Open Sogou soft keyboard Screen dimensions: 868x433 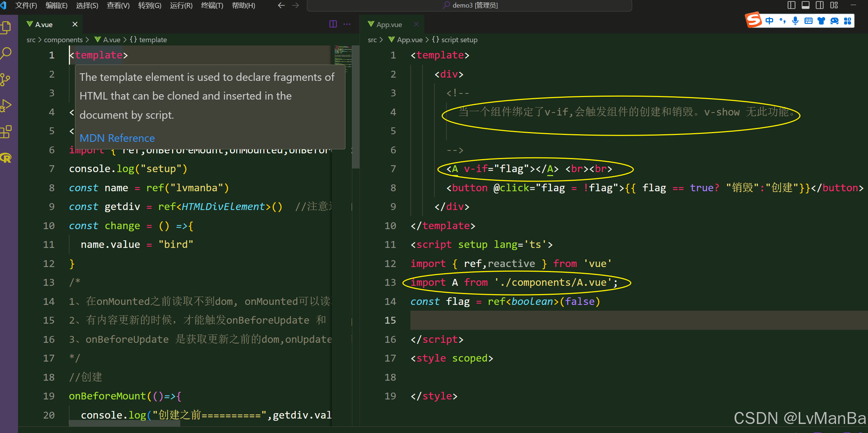pos(808,21)
